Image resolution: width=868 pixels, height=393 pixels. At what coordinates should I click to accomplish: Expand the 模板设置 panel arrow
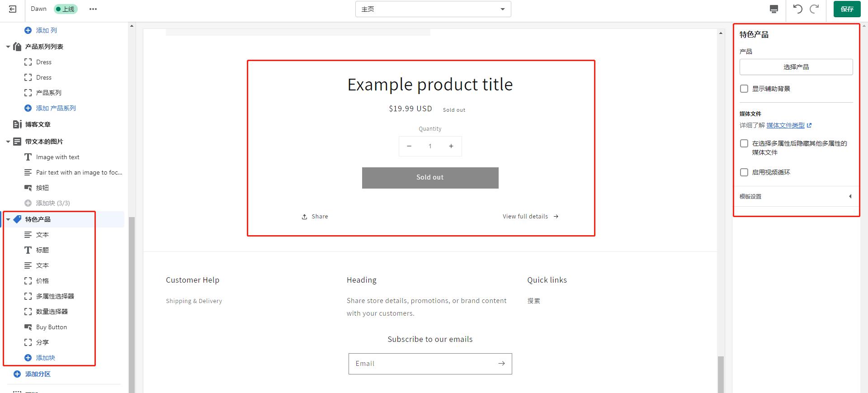pyautogui.click(x=850, y=196)
